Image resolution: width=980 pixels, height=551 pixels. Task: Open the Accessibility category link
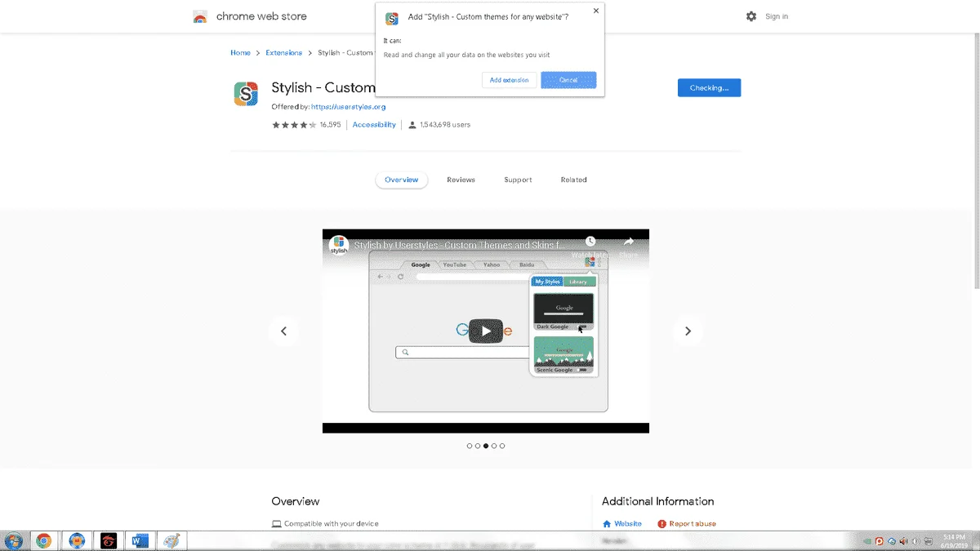(x=374, y=125)
